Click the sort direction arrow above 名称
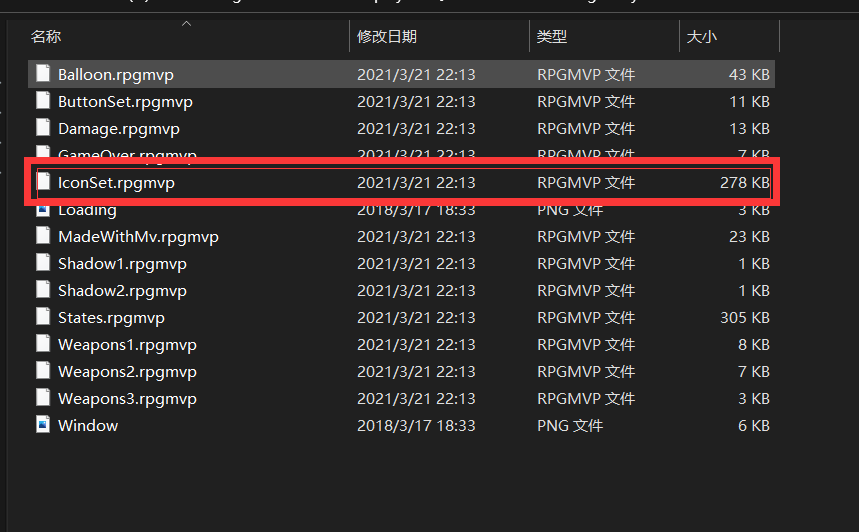859x532 pixels. coord(186,24)
